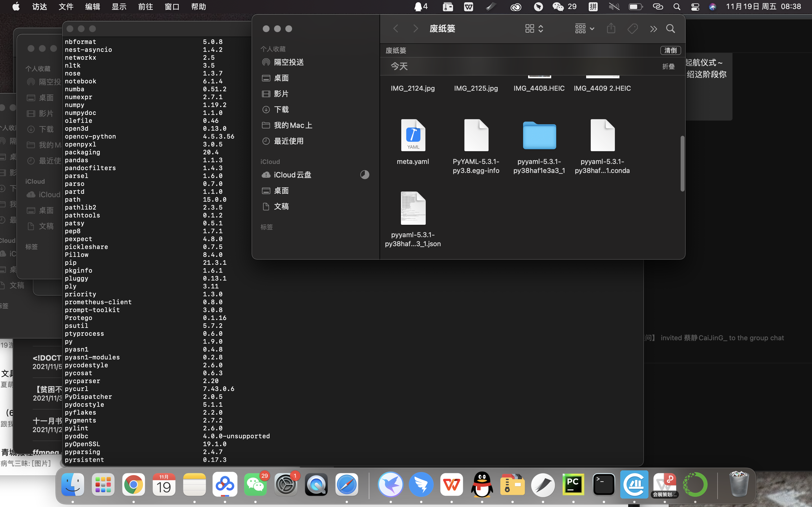Select the meta.yaml file
This screenshot has width=812, height=507.
click(413, 135)
